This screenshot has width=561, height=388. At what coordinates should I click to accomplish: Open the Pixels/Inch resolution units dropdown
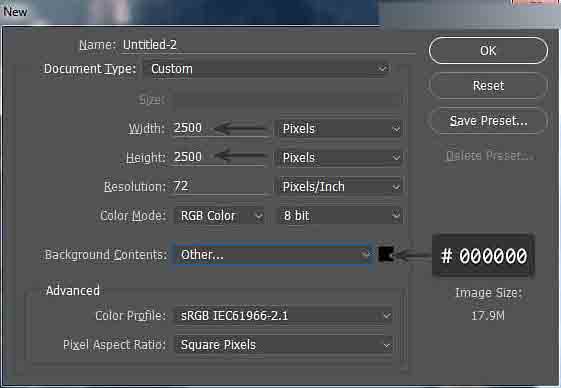(x=340, y=186)
